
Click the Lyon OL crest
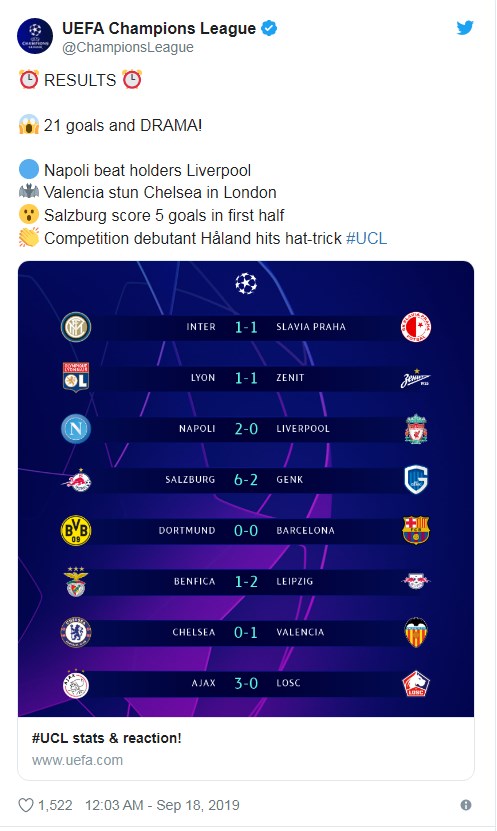click(x=76, y=377)
